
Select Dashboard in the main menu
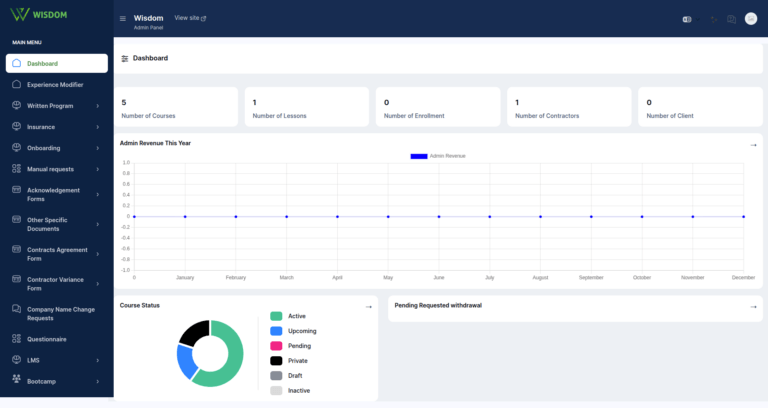tap(57, 63)
